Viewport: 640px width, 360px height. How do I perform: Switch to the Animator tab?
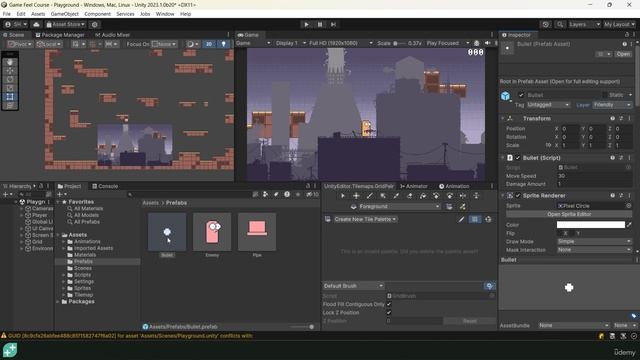414,187
